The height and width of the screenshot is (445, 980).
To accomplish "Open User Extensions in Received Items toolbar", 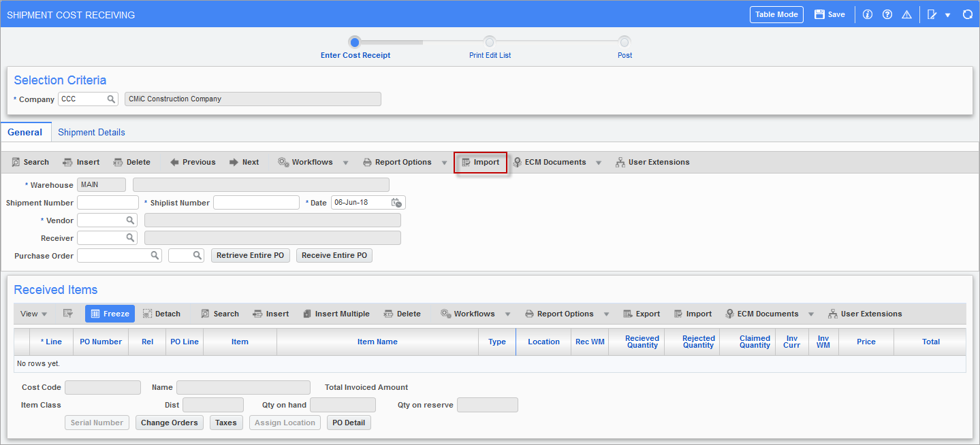I will pos(865,314).
